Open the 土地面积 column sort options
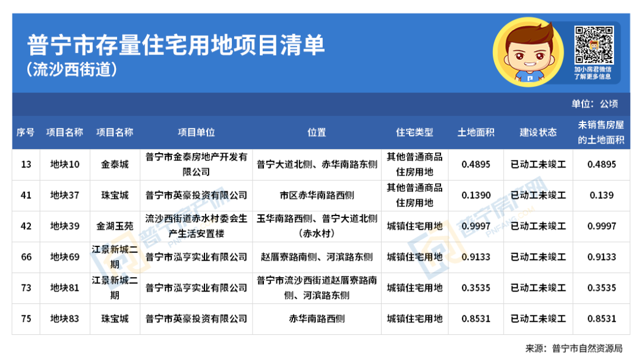 (476, 132)
